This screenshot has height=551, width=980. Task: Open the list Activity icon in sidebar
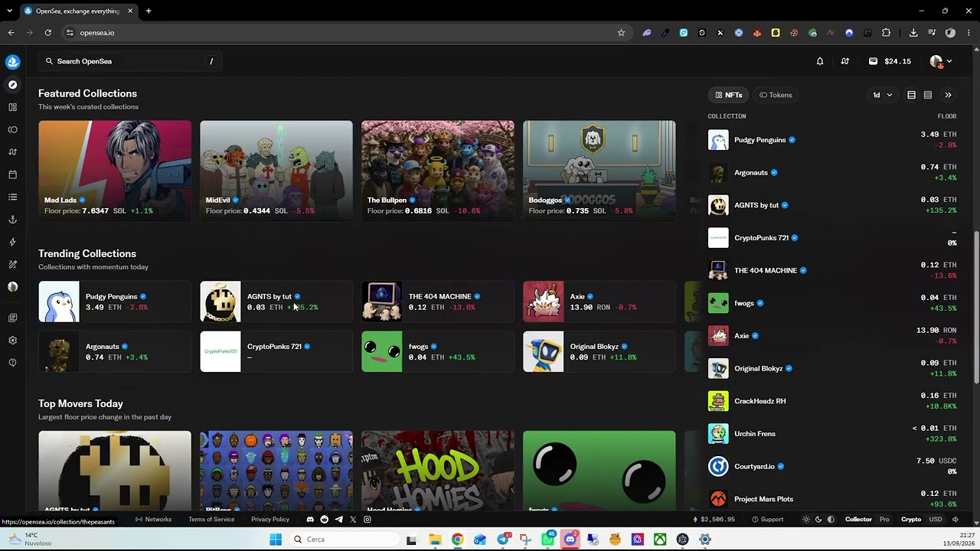(x=12, y=197)
